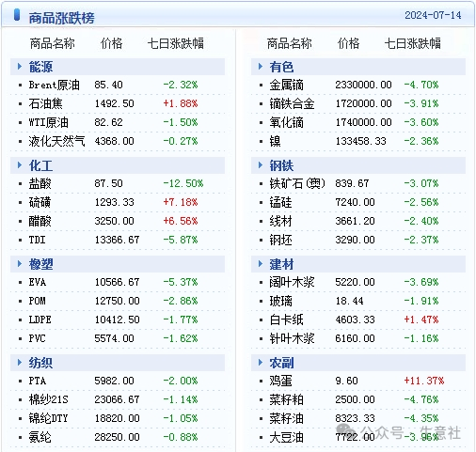The height and width of the screenshot is (452, 476).
Task: Select the 盐酸 row name
Action: coord(40,183)
